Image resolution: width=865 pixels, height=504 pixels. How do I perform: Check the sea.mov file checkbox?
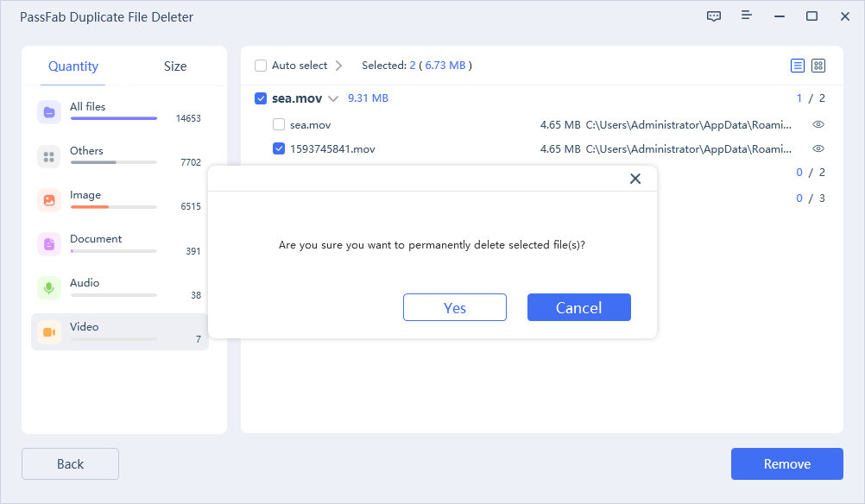(279, 125)
